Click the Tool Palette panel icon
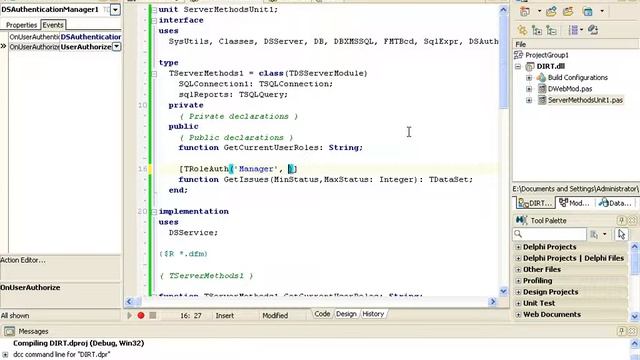640x360 pixels. (521, 220)
